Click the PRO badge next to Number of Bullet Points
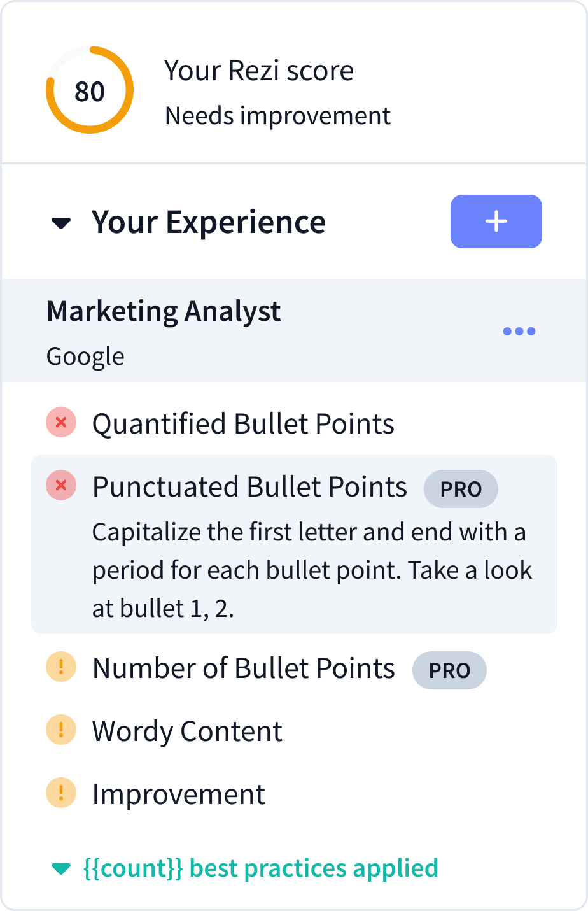Image resolution: width=588 pixels, height=911 pixels. (x=449, y=670)
